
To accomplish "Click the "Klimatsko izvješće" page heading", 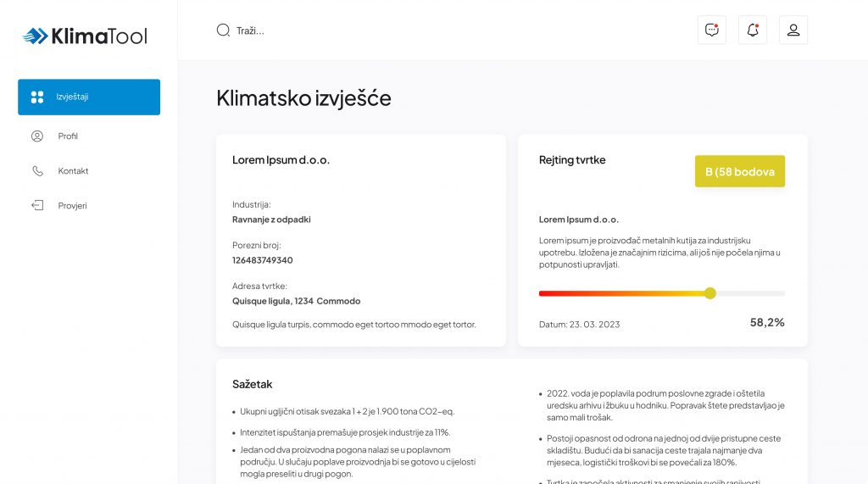I will click(303, 98).
